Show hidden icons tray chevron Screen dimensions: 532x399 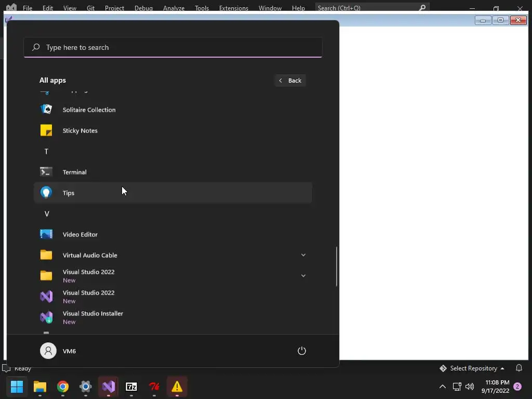point(443,387)
